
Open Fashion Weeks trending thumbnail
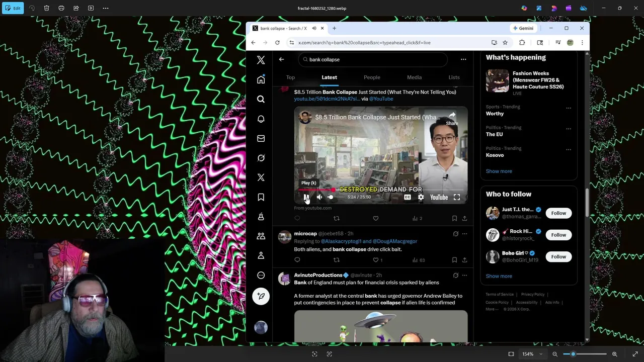tap(497, 80)
